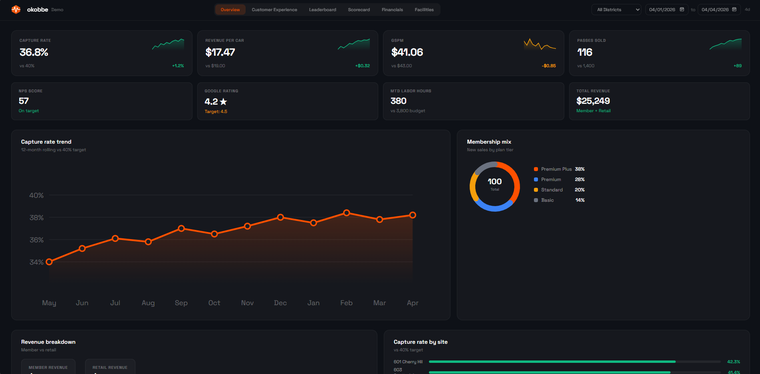The width and height of the screenshot is (760, 374).
Task: Click the Passes Sold 116 value
Action: click(x=585, y=53)
